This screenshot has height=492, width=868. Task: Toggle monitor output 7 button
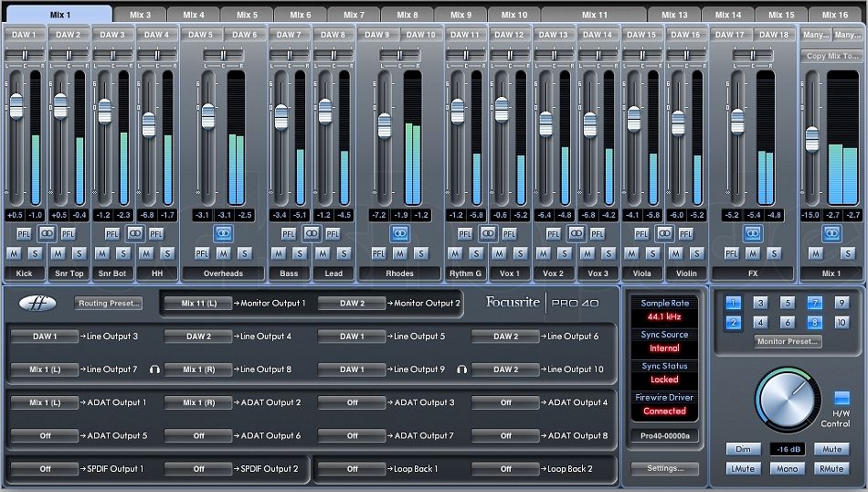tap(814, 303)
